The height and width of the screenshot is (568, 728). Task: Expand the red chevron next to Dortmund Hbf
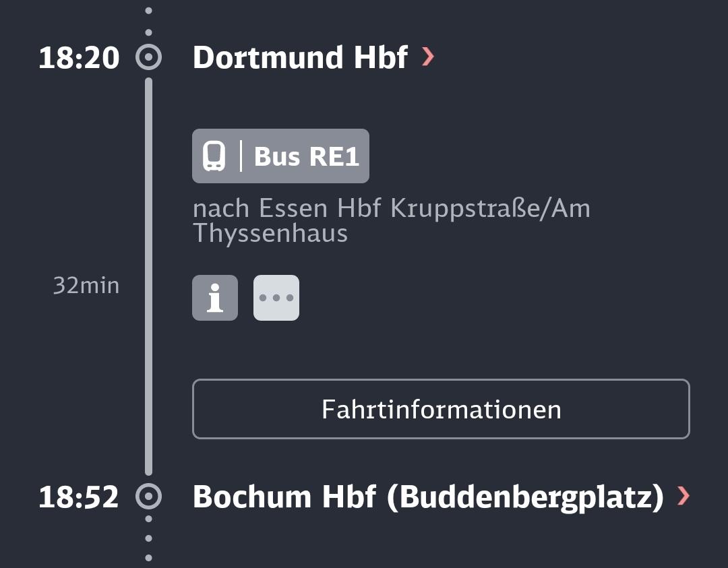click(x=427, y=57)
